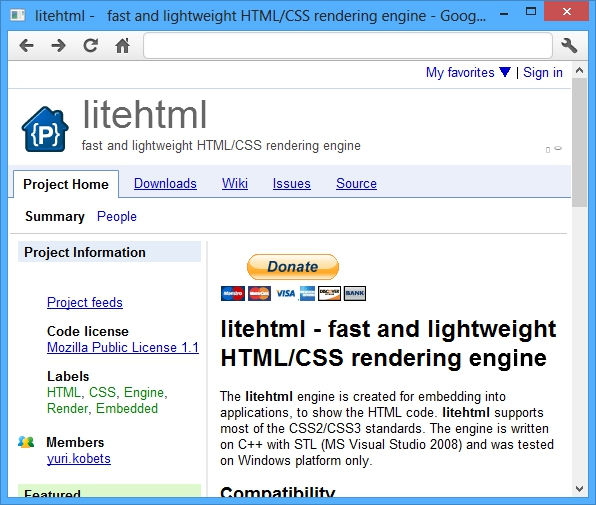Click the Project Information header
Image resolution: width=596 pixels, height=505 pixels.
tap(109, 252)
